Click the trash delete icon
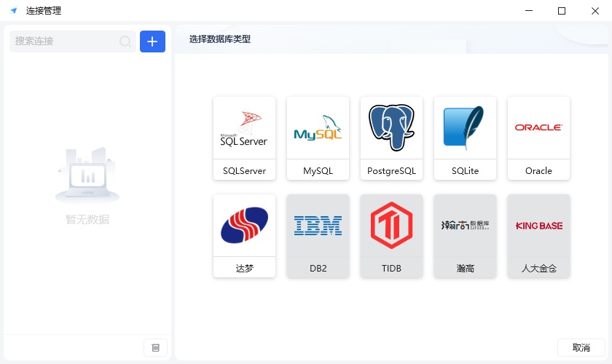 pyautogui.click(x=155, y=347)
